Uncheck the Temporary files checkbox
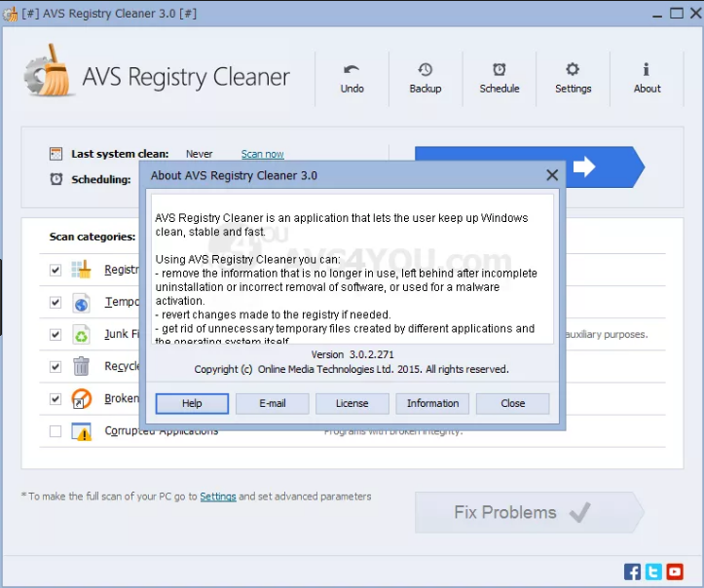Viewport: 704px width, 588px height. 56,302
